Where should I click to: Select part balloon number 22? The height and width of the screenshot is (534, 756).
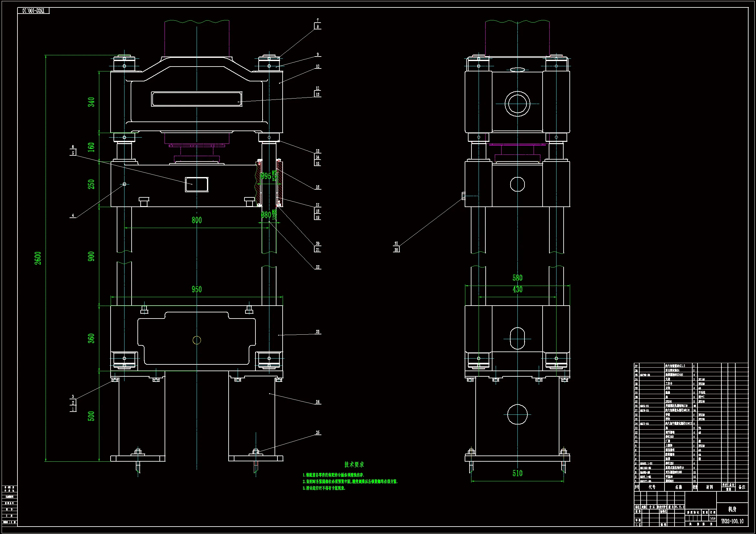[x=318, y=267]
